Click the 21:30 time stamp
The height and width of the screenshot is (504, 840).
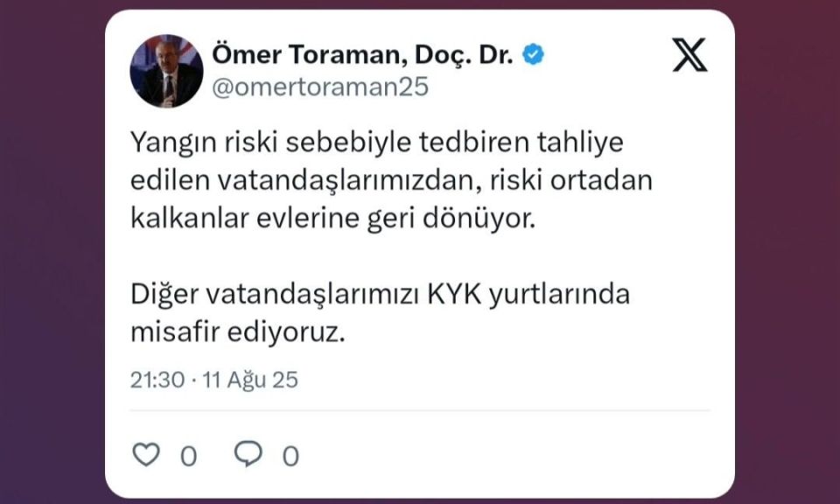pos(157,380)
